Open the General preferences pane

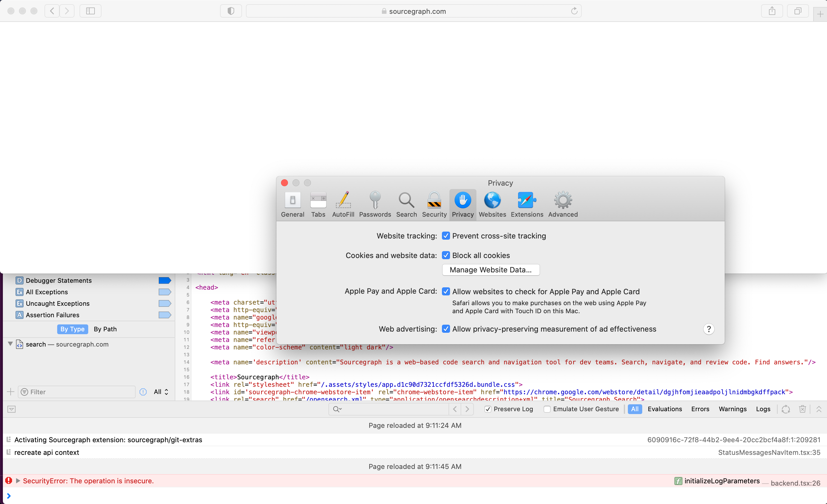point(292,205)
